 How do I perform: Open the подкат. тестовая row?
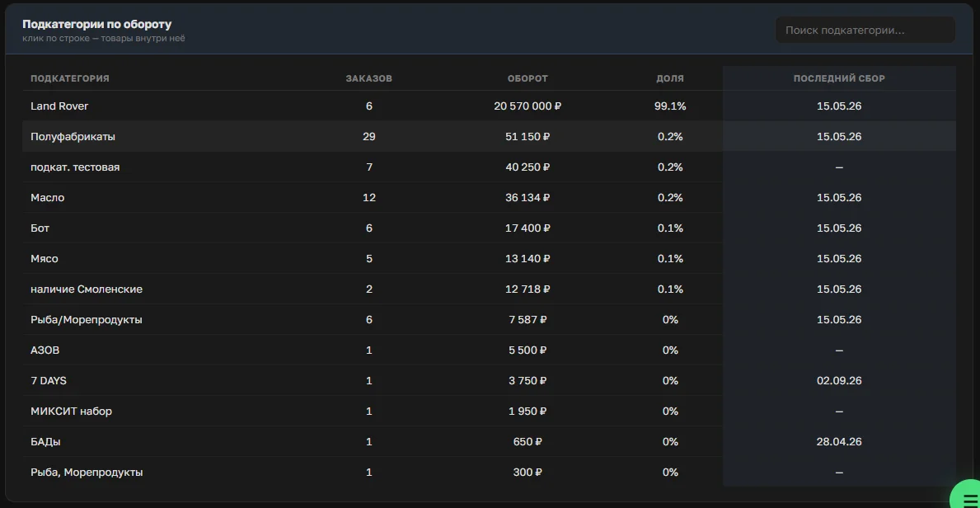coord(489,167)
